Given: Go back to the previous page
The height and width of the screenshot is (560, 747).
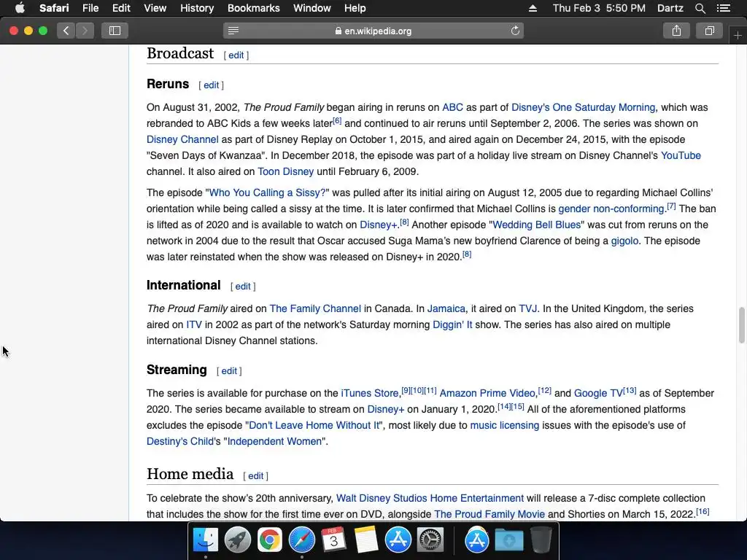Looking at the screenshot, I should click(x=66, y=31).
